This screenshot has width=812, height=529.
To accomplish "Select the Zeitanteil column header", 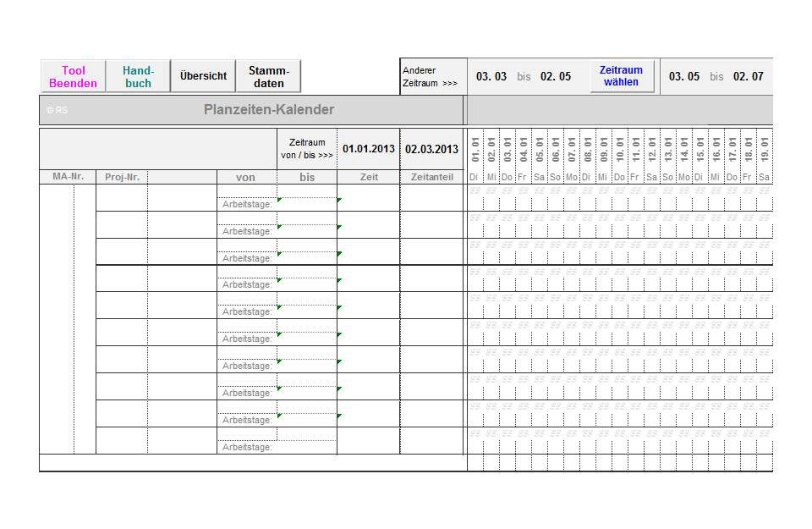I will coord(432,177).
